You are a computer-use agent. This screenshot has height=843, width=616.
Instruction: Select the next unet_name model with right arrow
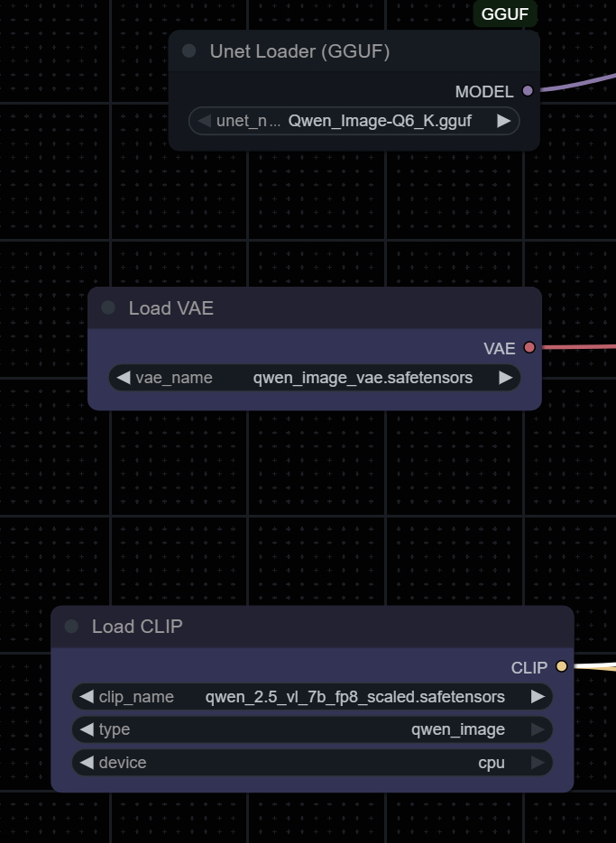pyautogui.click(x=503, y=121)
